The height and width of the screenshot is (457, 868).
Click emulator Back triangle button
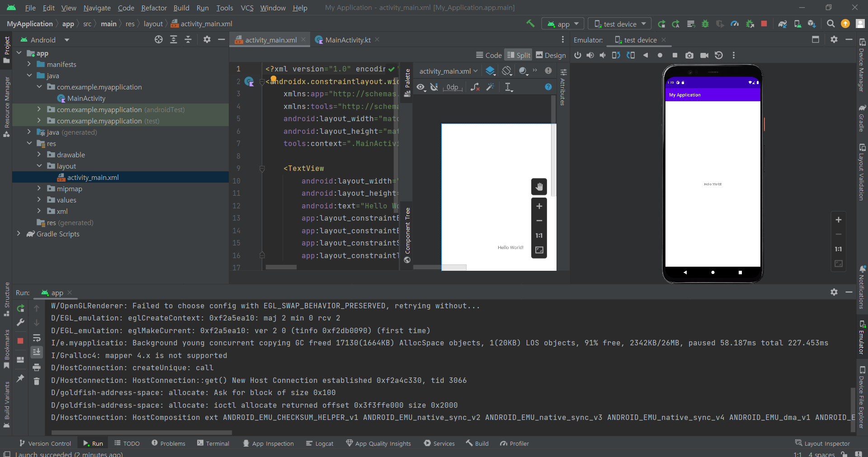pos(646,55)
